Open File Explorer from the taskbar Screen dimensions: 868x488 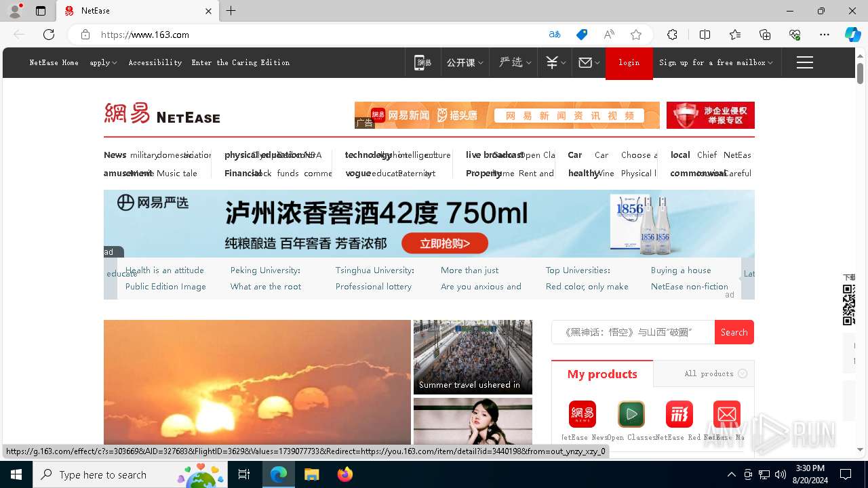click(311, 474)
